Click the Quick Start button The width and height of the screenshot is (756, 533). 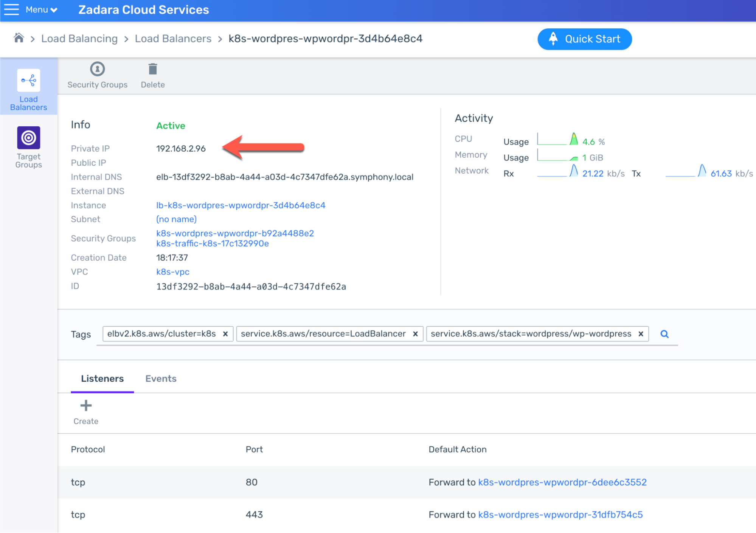click(585, 39)
